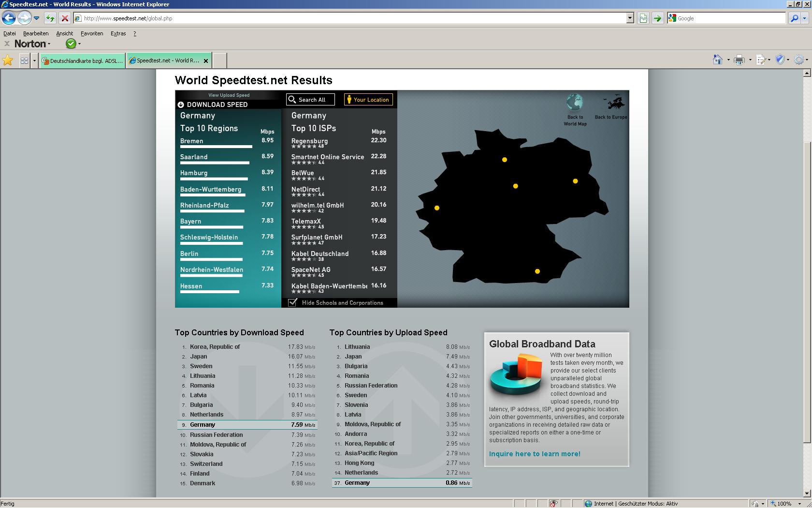Open Kabel Deutschland ISP entry
This screenshot has height=508, width=812.
[x=320, y=254]
